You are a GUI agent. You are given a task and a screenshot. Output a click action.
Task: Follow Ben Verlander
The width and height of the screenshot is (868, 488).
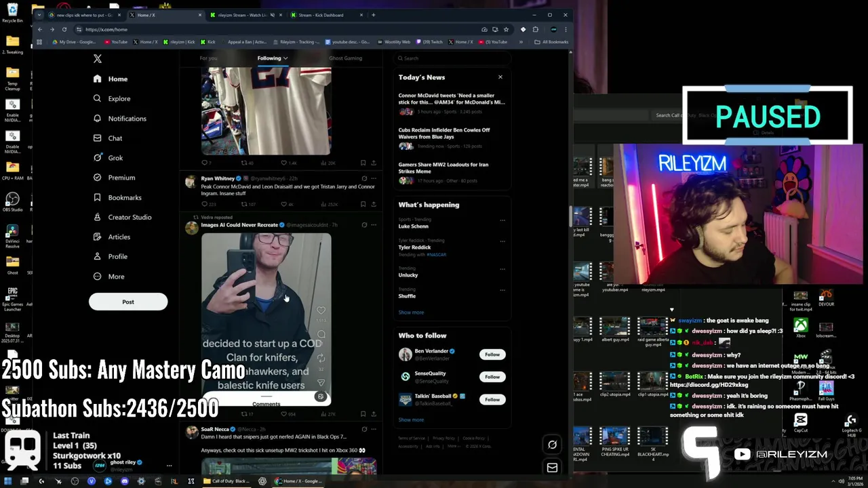[x=492, y=354]
